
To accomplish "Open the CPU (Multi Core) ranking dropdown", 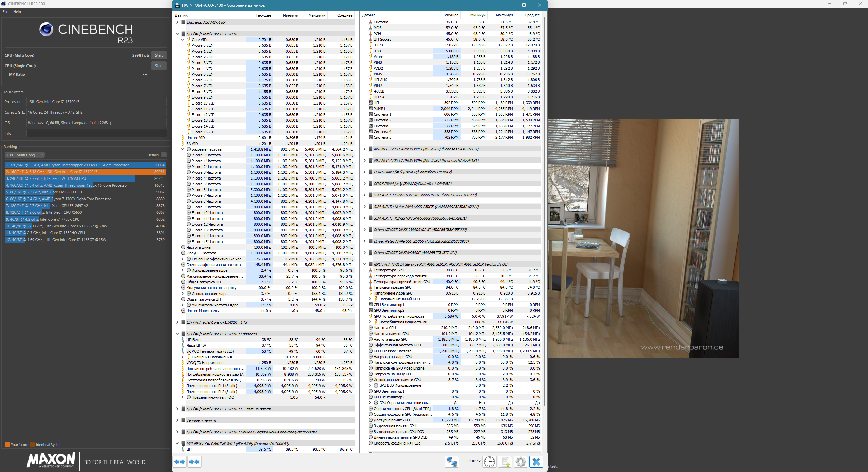I will pos(25,155).
